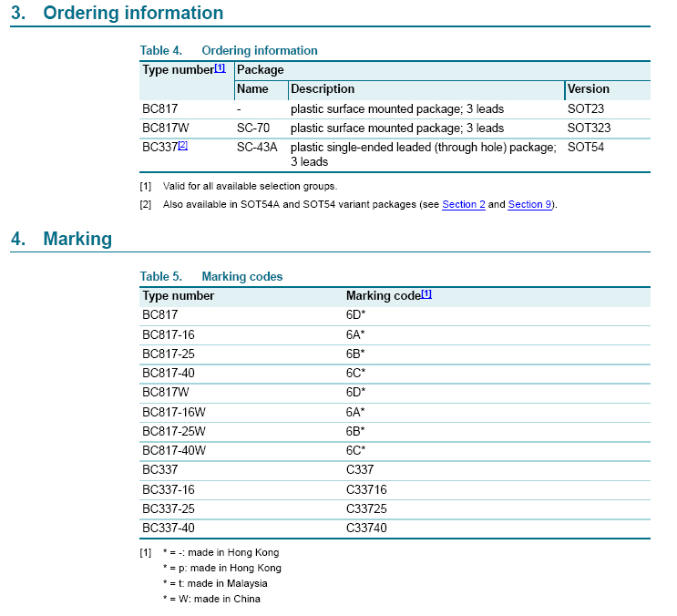Viewport: 677px width, 616px height.
Task: Click the BC337-25 type number
Action: pyautogui.click(x=169, y=508)
